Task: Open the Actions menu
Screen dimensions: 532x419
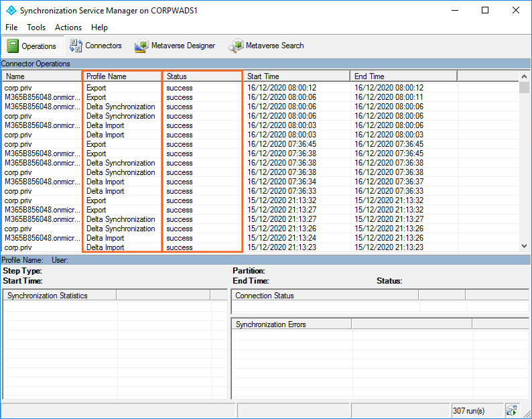Action: tap(68, 27)
